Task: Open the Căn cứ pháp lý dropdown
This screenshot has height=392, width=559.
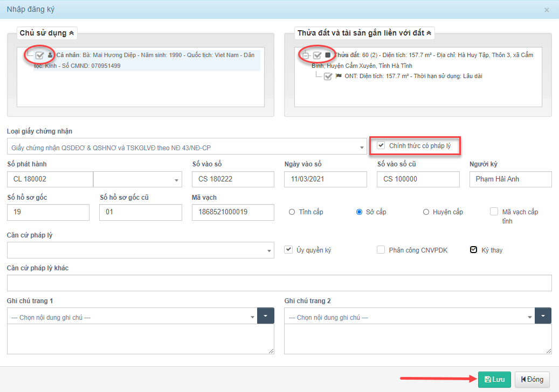Action: [140, 250]
